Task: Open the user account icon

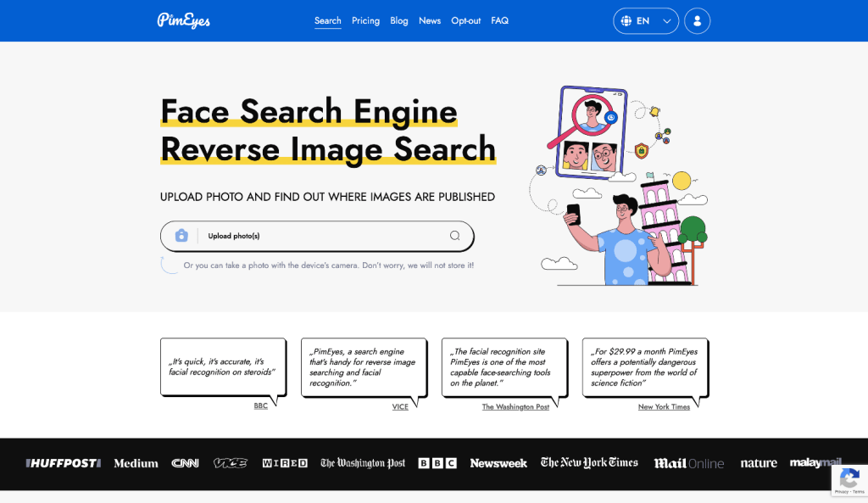Action: (x=697, y=21)
